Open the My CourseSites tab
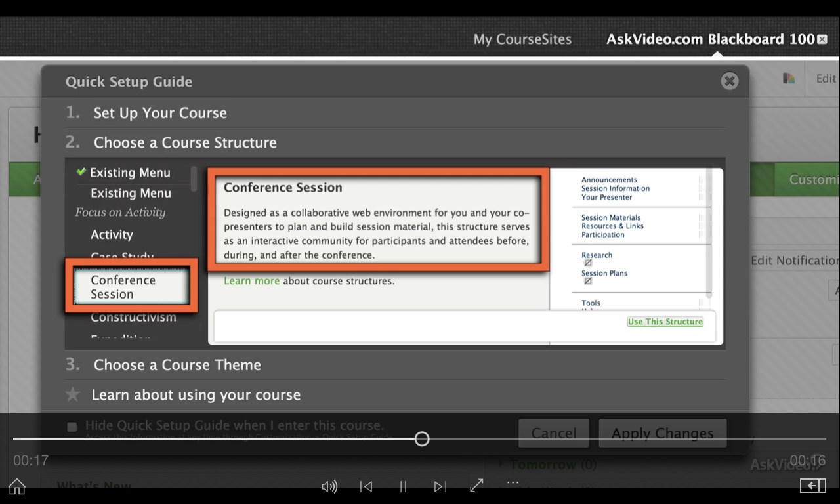Viewport: 840px width, 504px height. coord(522,39)
